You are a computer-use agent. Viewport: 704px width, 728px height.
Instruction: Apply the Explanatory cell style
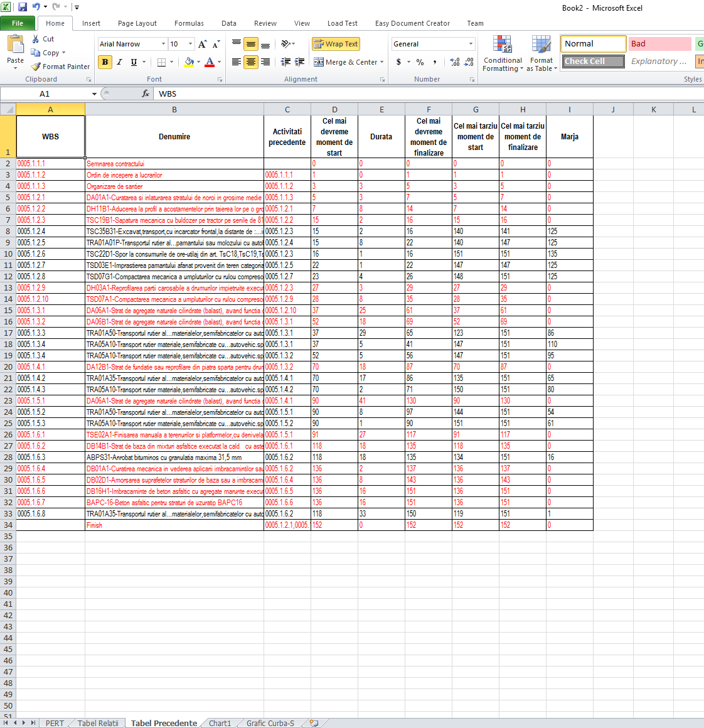tap(658, 62)
